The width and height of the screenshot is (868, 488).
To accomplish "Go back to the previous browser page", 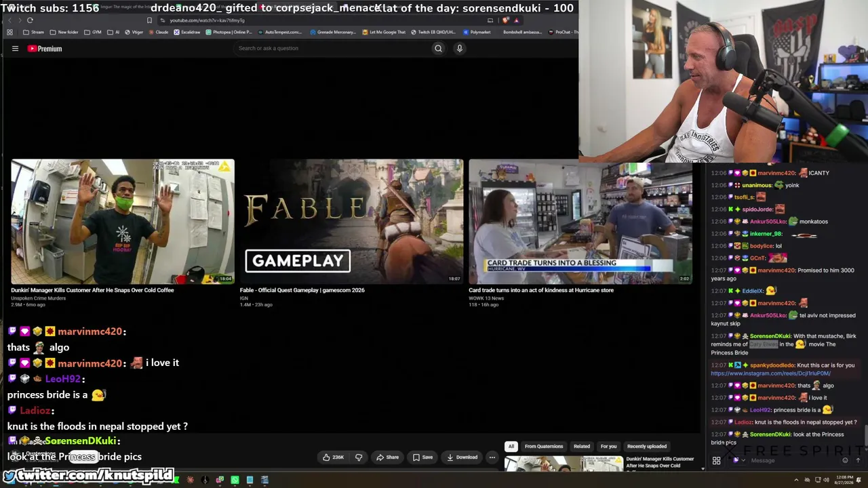I will pyautogui.click(x=9, y=20).
